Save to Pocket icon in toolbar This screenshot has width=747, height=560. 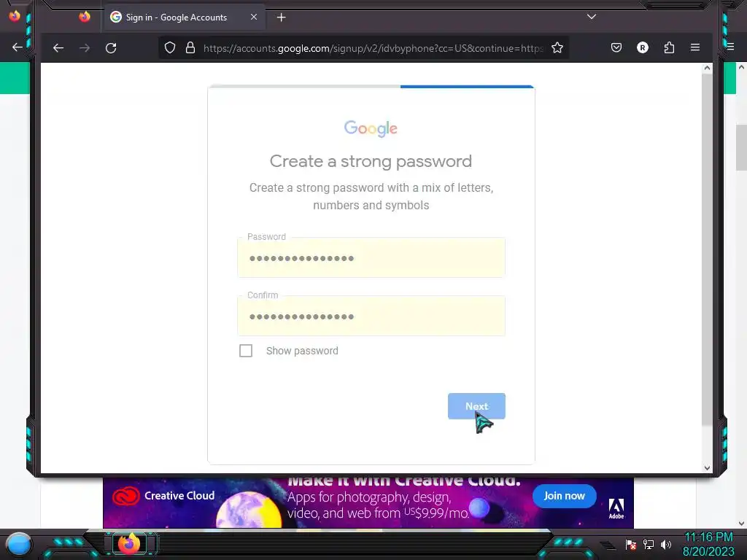[616, 47]
